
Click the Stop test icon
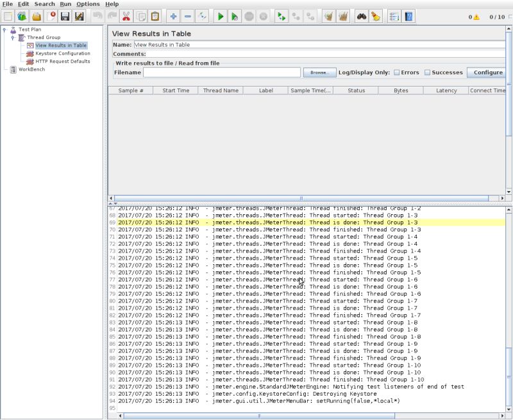click(x=249, y=17)
